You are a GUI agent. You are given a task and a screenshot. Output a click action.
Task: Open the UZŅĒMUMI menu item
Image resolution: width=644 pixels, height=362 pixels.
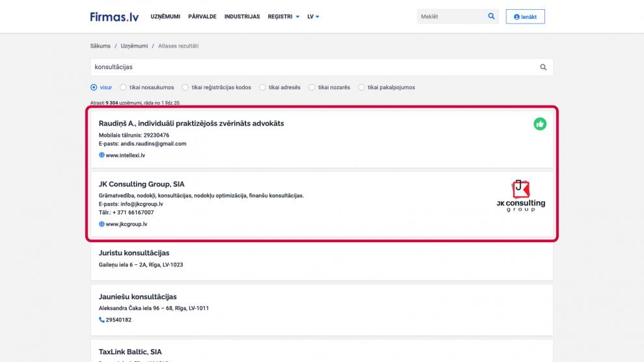click(165, 16)
